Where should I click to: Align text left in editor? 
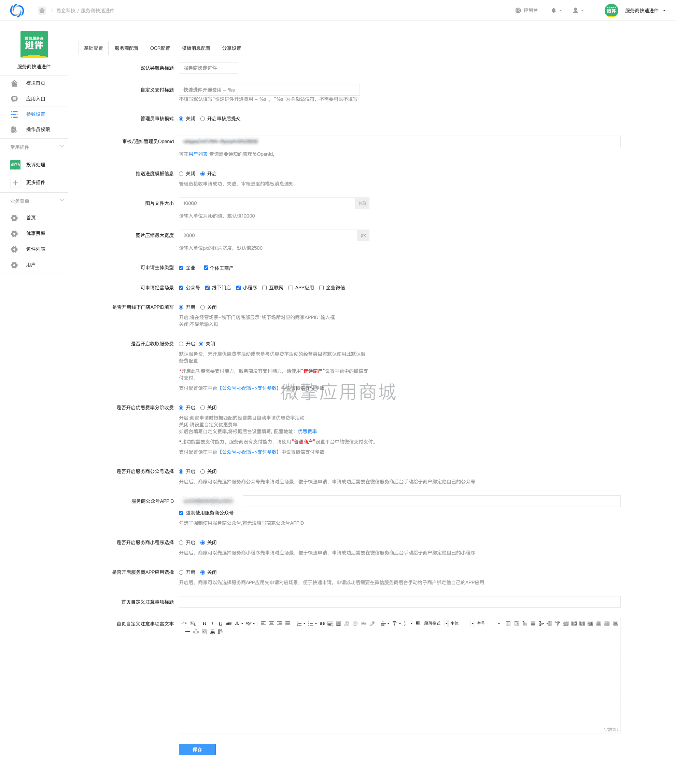tap(263, 623)
